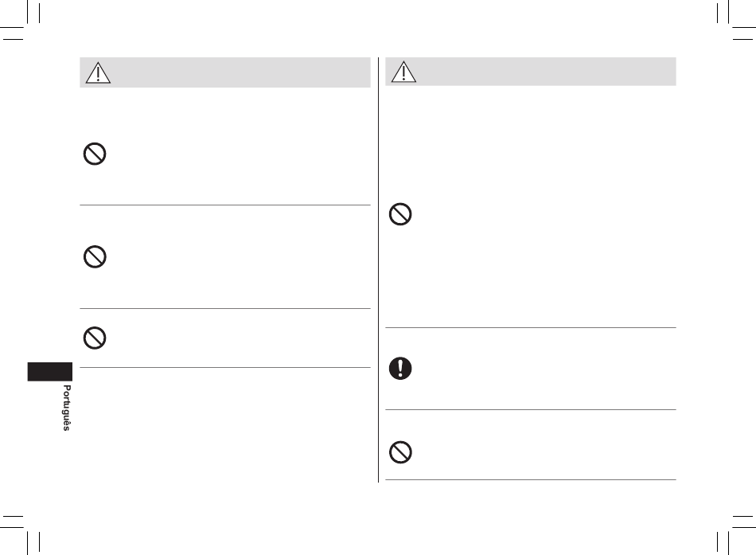Click the last prohibition symbol in right column

pyautogui.click(x=400, y=452)
